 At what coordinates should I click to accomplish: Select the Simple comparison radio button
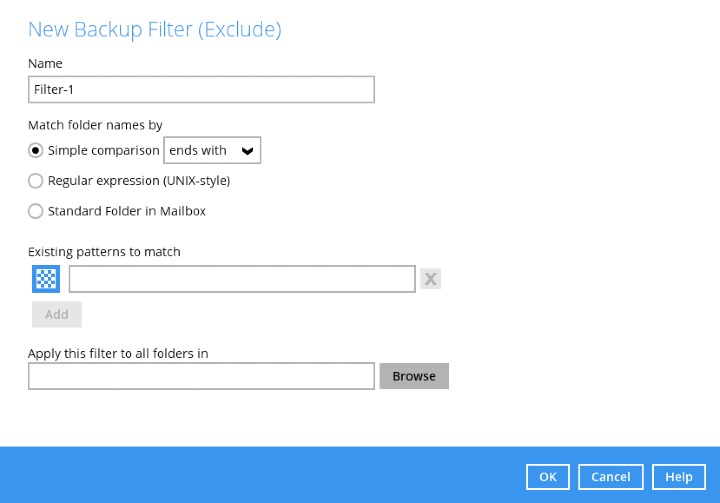click(36, 151)
